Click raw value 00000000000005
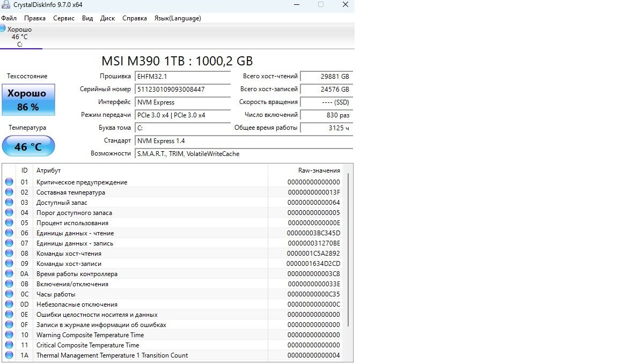Screen dimensions: 618x364 tap(314, 213)
